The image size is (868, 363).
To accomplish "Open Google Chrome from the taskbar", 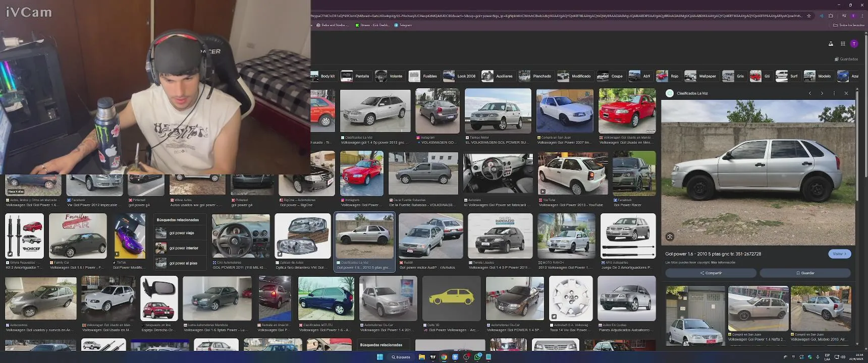I will click(x=444, y=357).
